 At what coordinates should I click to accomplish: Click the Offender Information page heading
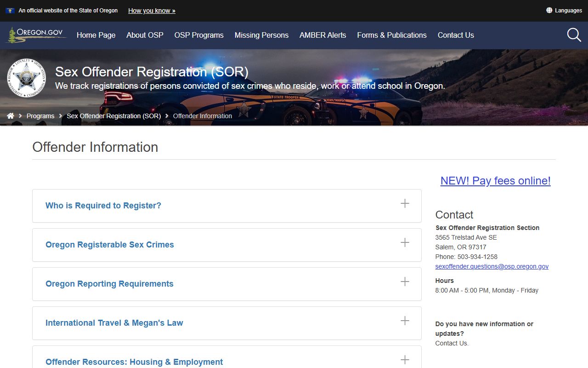95,147
